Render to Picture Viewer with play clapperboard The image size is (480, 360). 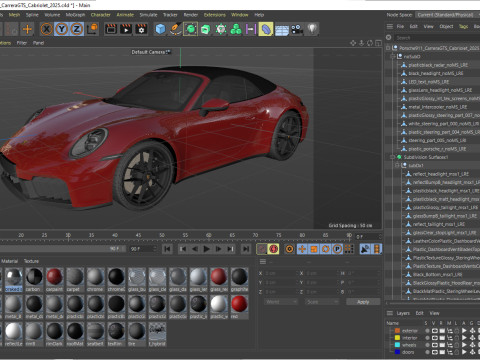click(126, 29)
